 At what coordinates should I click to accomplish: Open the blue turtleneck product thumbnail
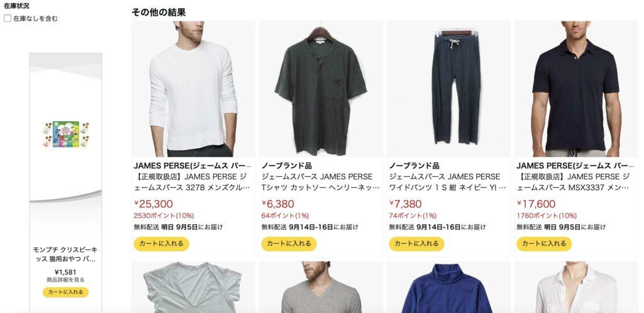coord(448,288)
